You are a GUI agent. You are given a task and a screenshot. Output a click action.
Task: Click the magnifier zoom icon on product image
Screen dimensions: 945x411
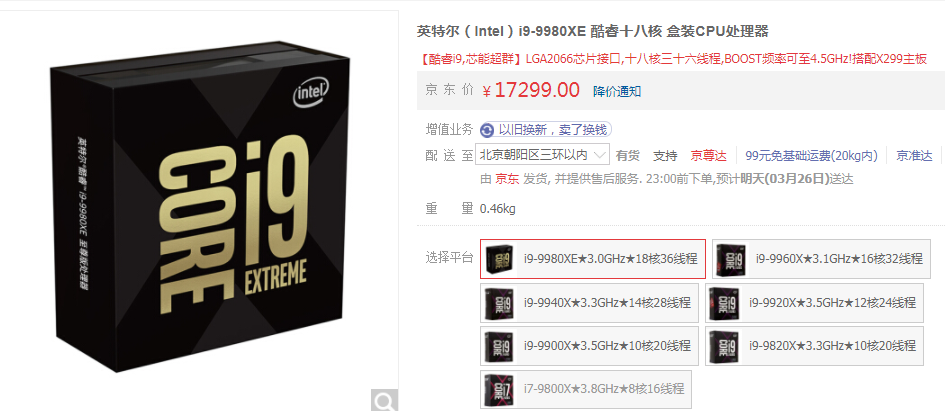(x=384, y=400)
